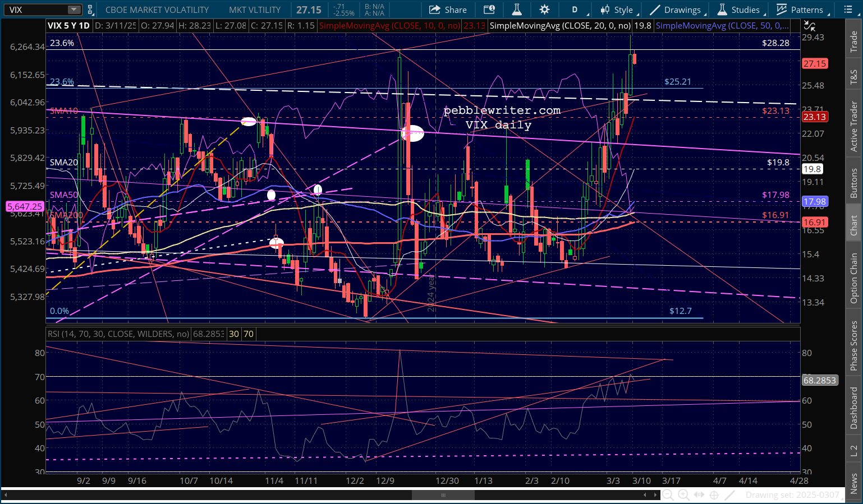Image resolution: width=863 pixels, height=504 pixels.
Task: Click the red 23.13 price axis bubble
Action: tap(815, 117)
